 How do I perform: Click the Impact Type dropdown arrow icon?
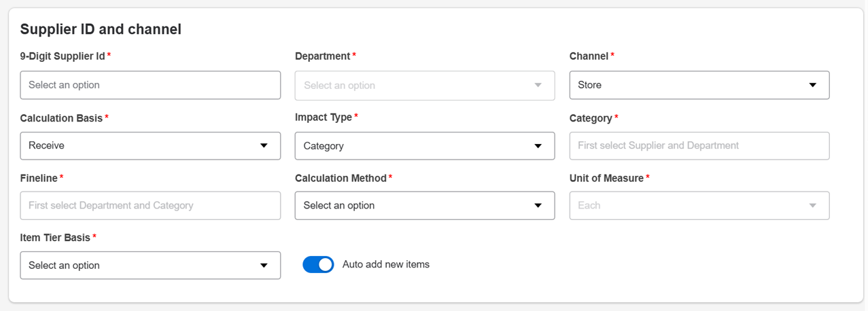tap(538, 146)
